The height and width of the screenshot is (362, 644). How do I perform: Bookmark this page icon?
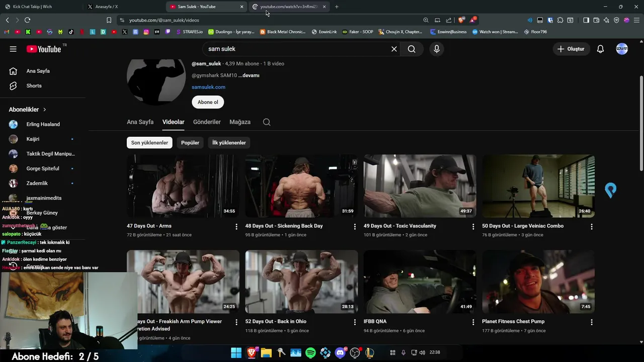pos(109,20)
